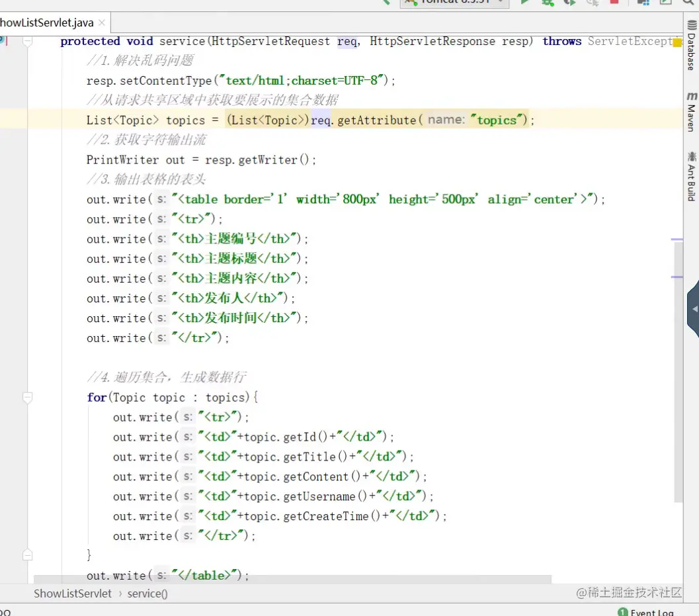
Task: Expand the collapsed side panel arrow
Action: click(x=694, y=309)
